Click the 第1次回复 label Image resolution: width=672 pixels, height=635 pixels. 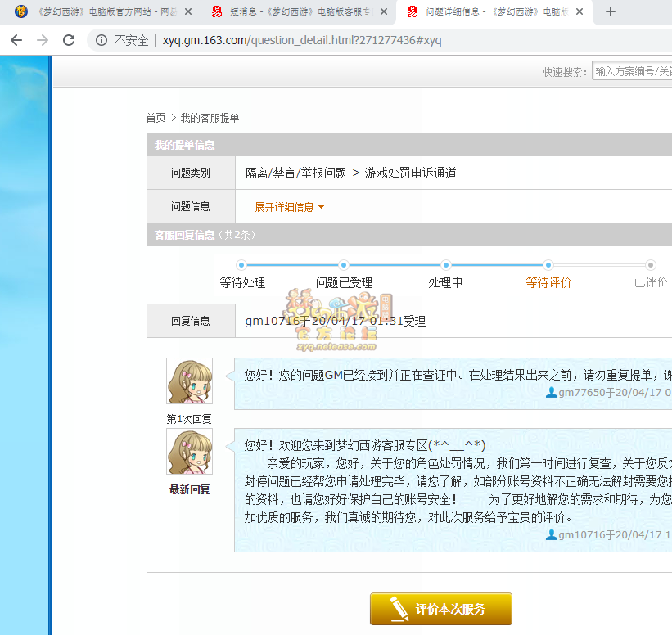point(189,419)
